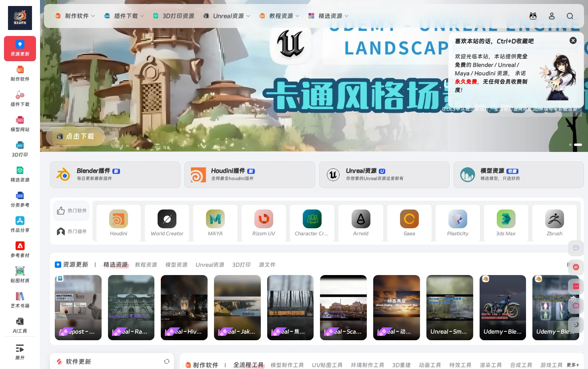Open 3D打印资源 in top navigation
The width and height of the screenshot is (588, 369).
click(174, 16)
